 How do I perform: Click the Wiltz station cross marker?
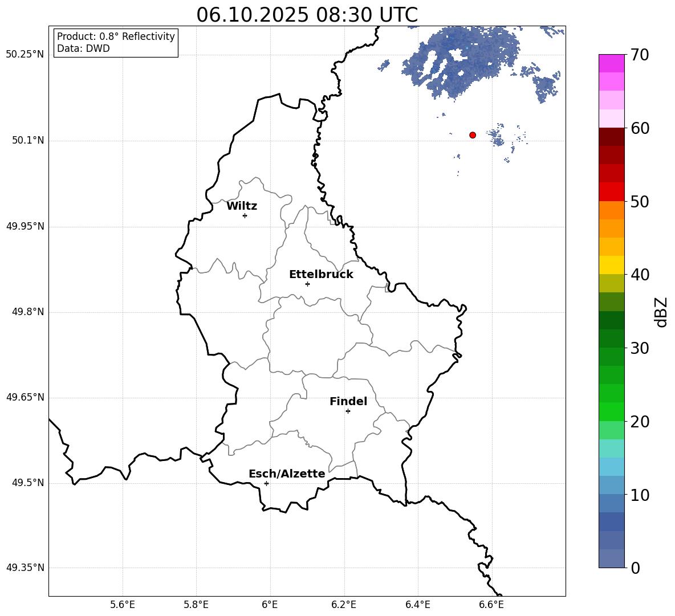[x=245, y=215]
